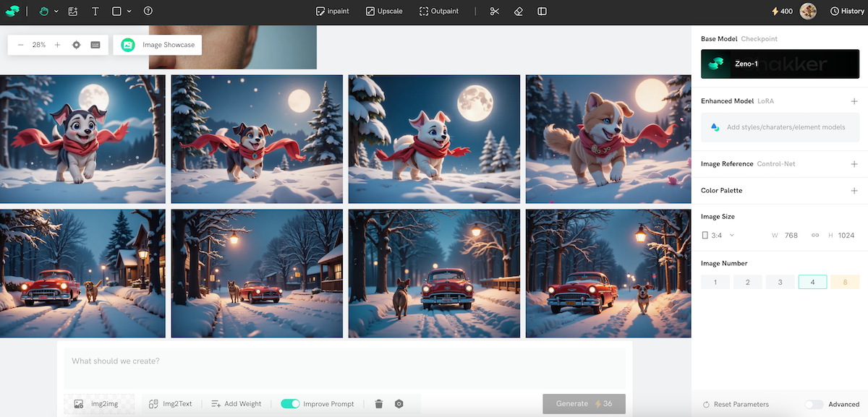Expand the shape tool dropdown arrow
This screenshot has width=868, height=417.
tap(129, 12)
